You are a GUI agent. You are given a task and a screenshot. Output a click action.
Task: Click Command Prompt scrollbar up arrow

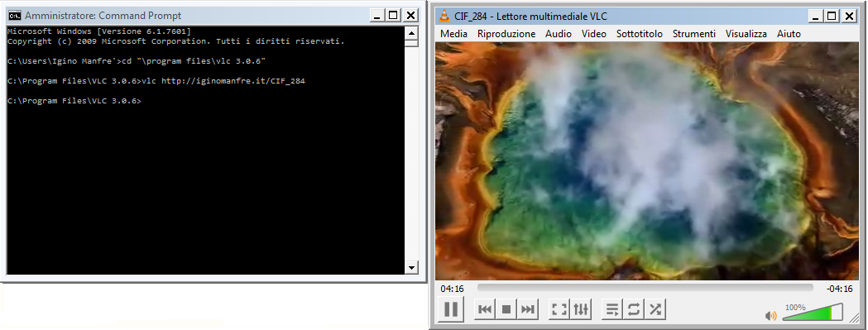click(411, 31)
